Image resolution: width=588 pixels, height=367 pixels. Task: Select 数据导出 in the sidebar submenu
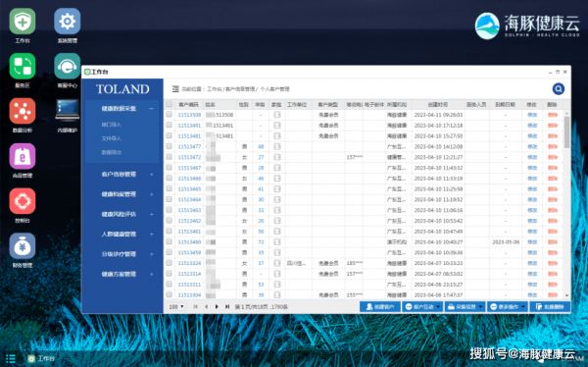[x=111, y=152]
